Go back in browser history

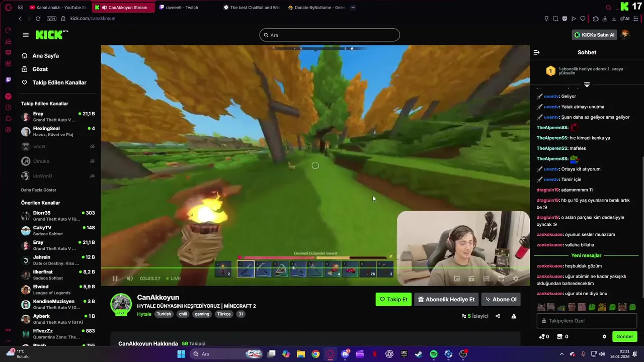(20, 19)
